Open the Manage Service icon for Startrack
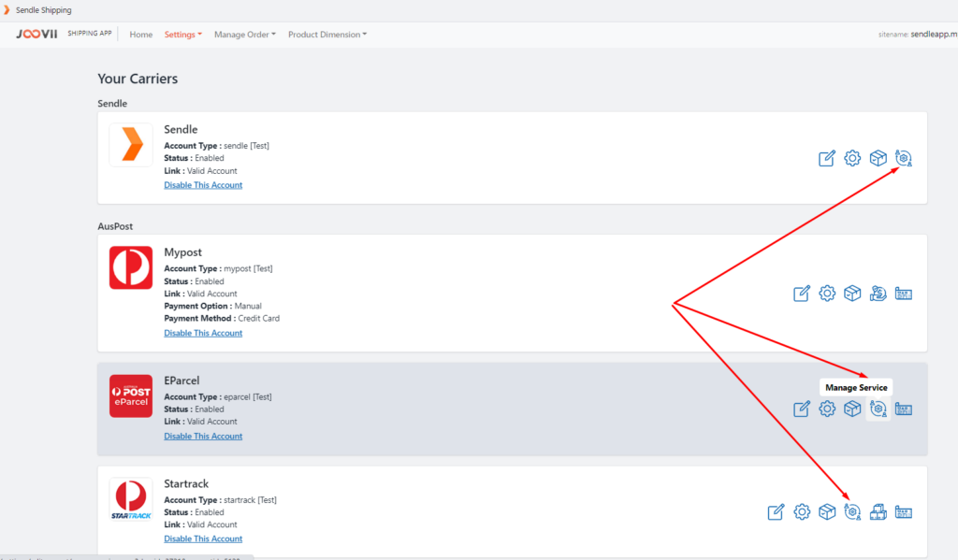Screen dimensions: 958x560 (852, 511)
